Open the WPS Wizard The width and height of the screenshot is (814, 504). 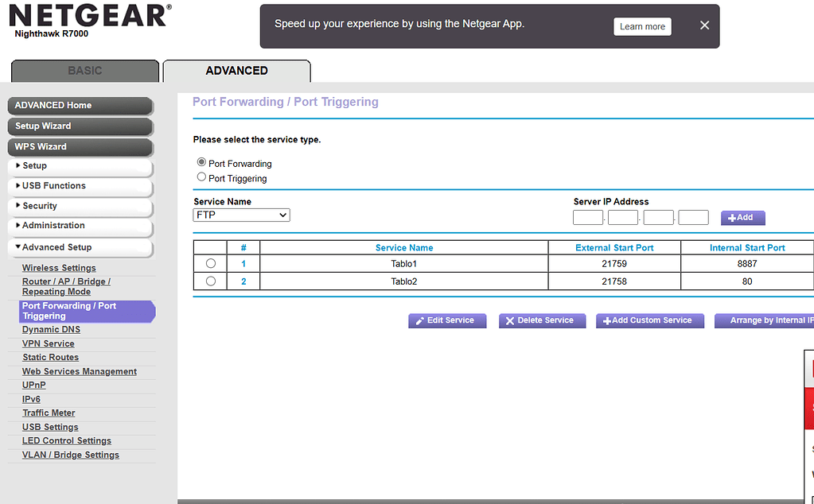(80, 147)
